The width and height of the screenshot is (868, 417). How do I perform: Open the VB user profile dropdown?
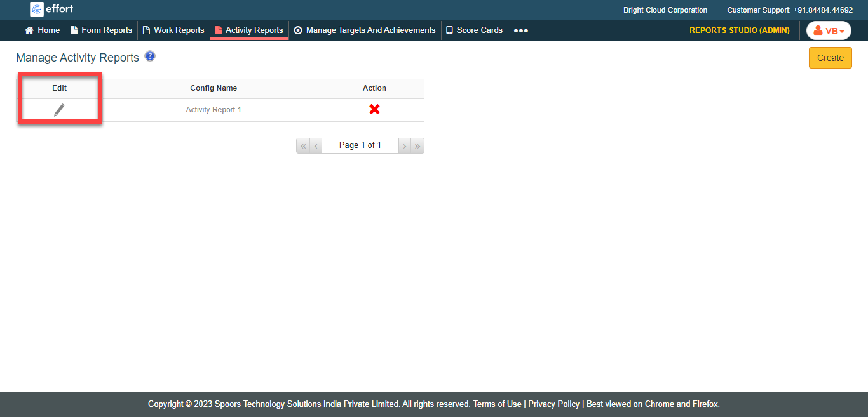pyautogui.click(x=829, y=30)
